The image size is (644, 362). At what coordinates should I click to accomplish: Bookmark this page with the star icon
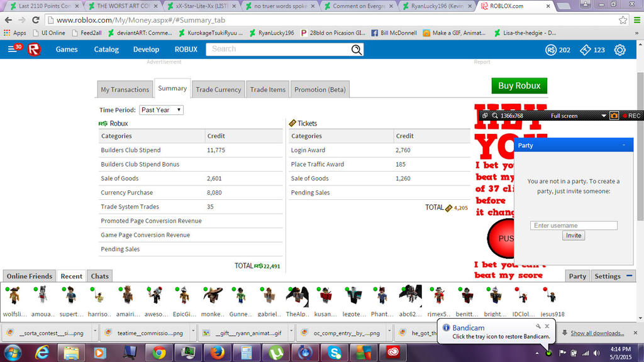click(623, 19)
